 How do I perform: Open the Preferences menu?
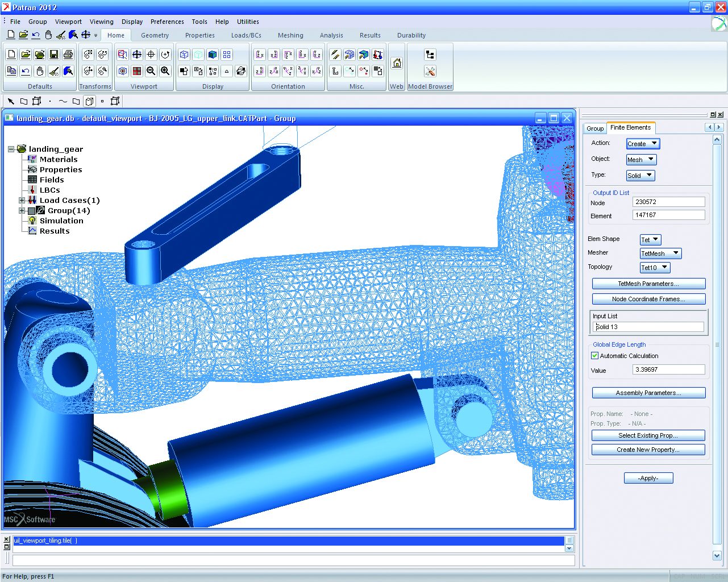click(167, 22)
